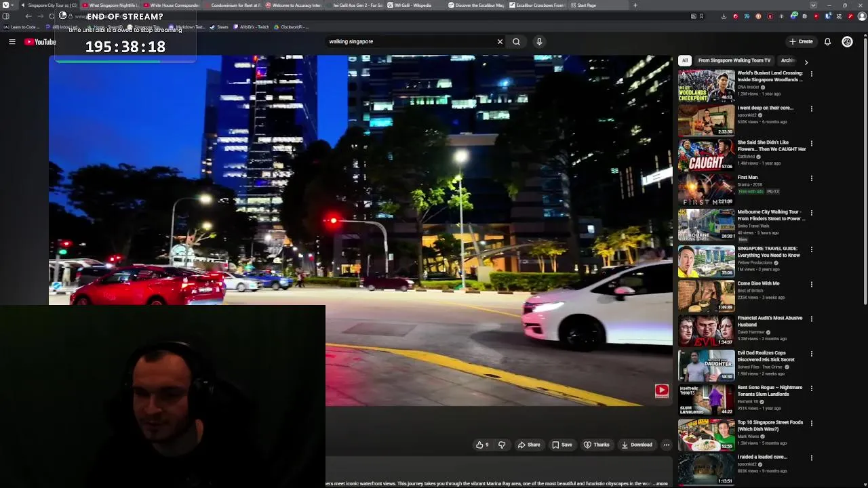The height and width of the screenshot is (488, 868).
Task: Open the First Man movie thumbnail
Action: click(706, 190)
